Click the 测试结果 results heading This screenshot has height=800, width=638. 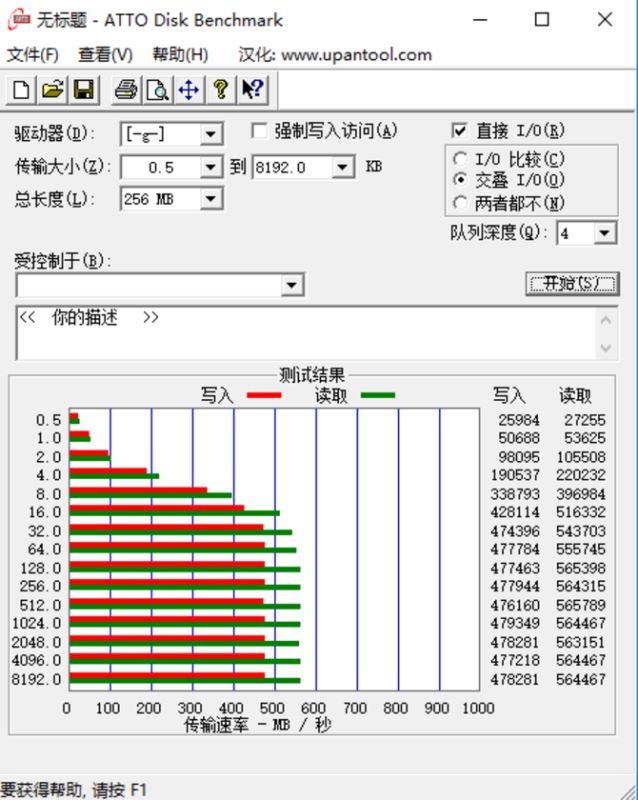[x=312, y=376]
